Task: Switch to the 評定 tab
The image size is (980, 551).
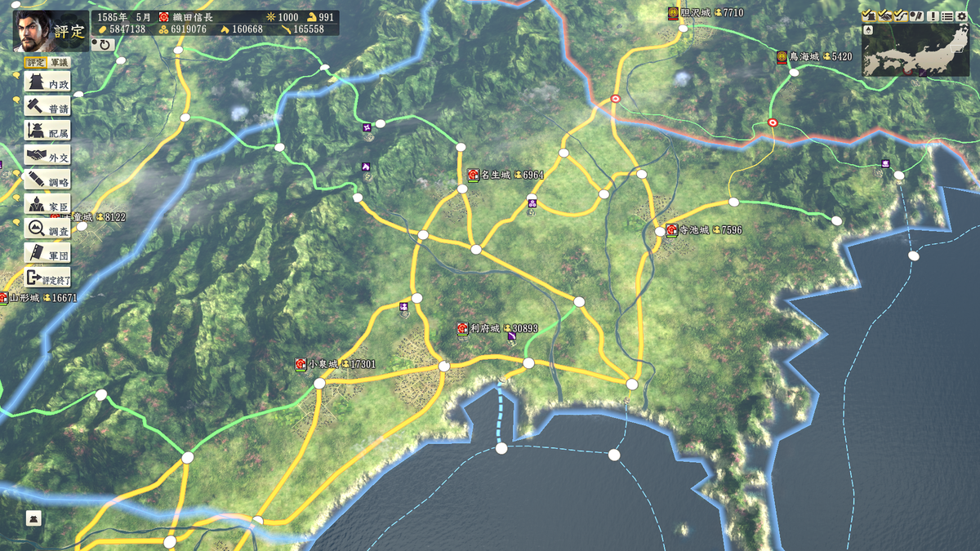Action: pos(35,62)
